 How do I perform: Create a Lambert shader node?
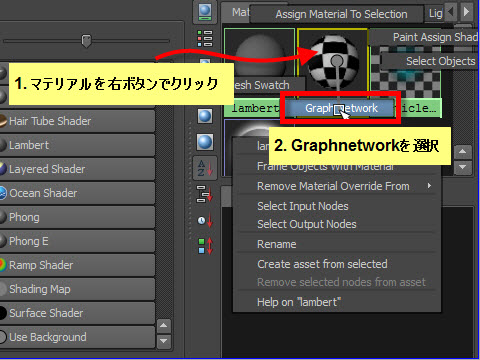[77, 145]
